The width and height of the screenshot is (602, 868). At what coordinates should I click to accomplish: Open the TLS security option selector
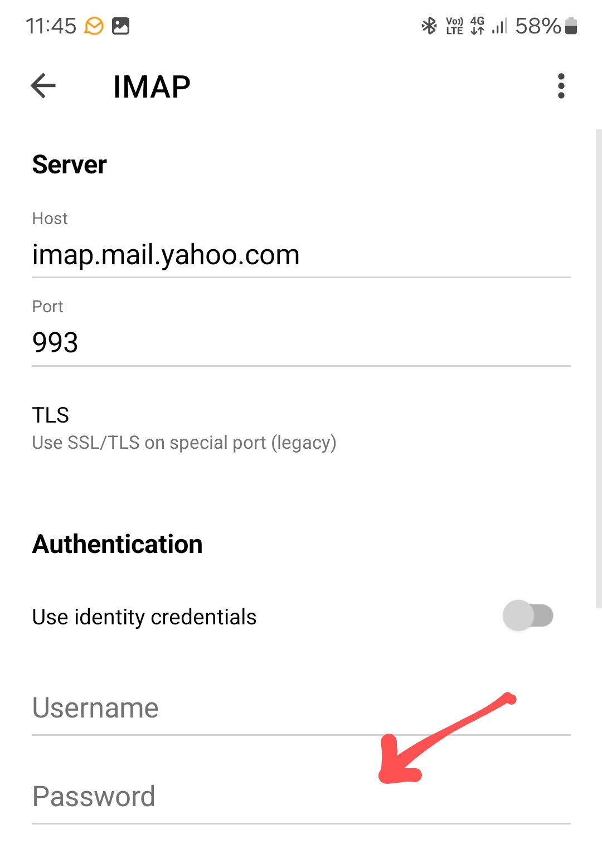point(301,428)
